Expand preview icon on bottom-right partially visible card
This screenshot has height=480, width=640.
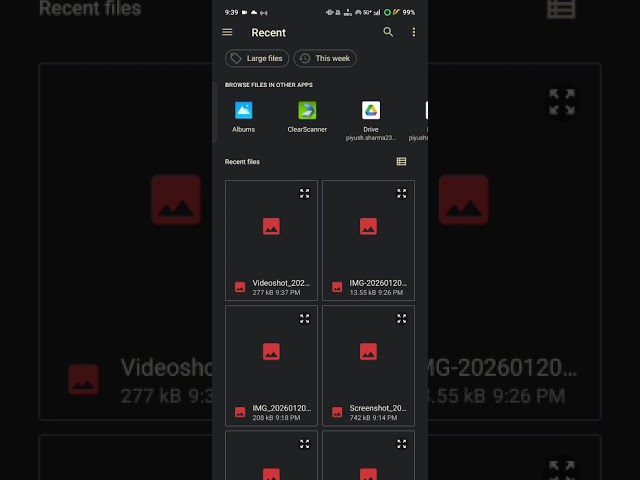pos(402,444)
